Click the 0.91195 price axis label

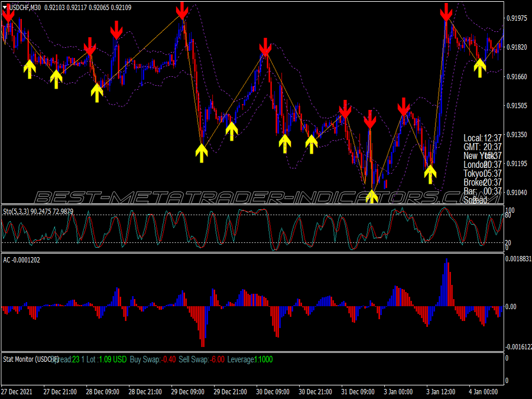coord(517,164)
